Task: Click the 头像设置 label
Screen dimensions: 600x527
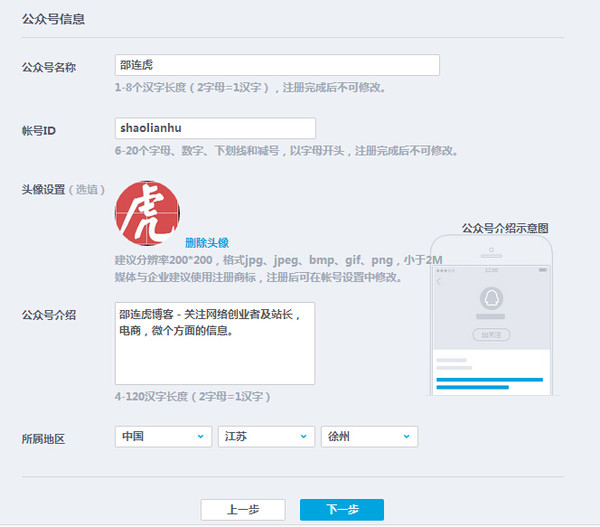Action: click(43, 189)
